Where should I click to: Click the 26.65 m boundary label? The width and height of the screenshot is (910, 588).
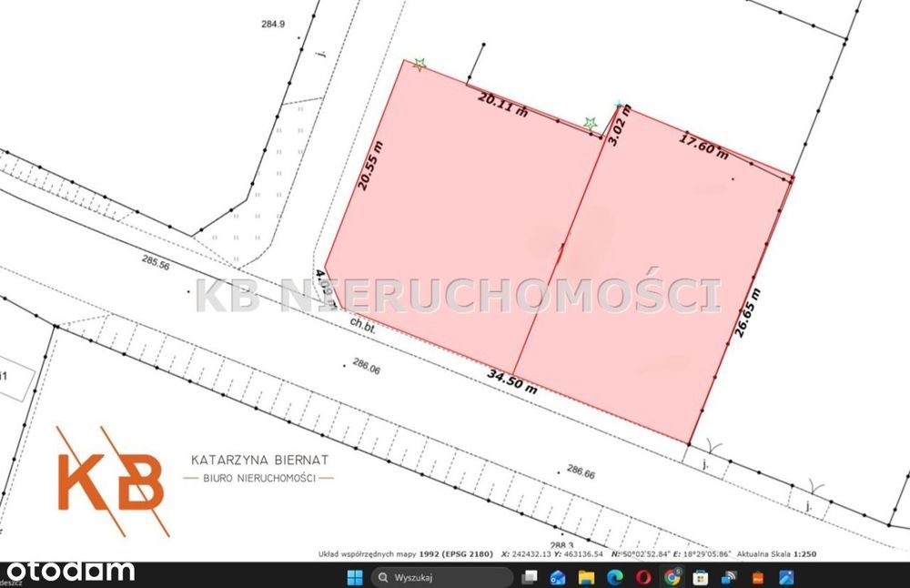point(747,312)
